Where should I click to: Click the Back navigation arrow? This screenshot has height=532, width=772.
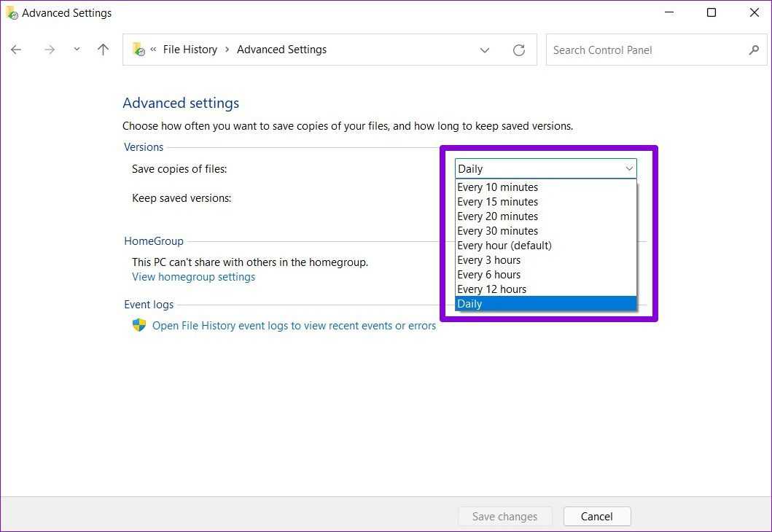tap(16, 50)
